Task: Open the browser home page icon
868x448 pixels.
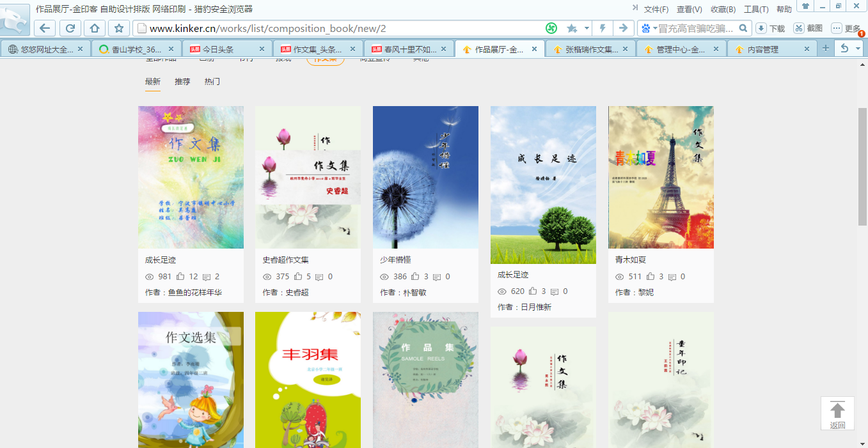Action: coord(95,28)
